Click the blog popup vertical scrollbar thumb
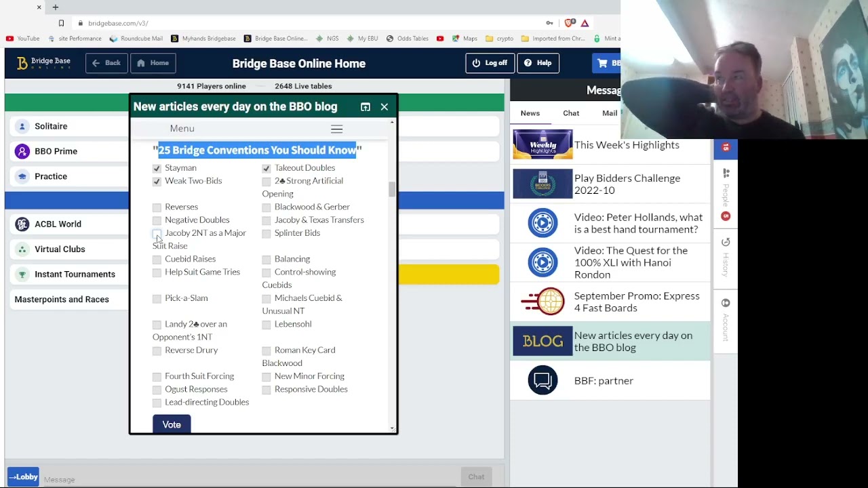Viewport: 868px width, 488px height. click(392, 190)
